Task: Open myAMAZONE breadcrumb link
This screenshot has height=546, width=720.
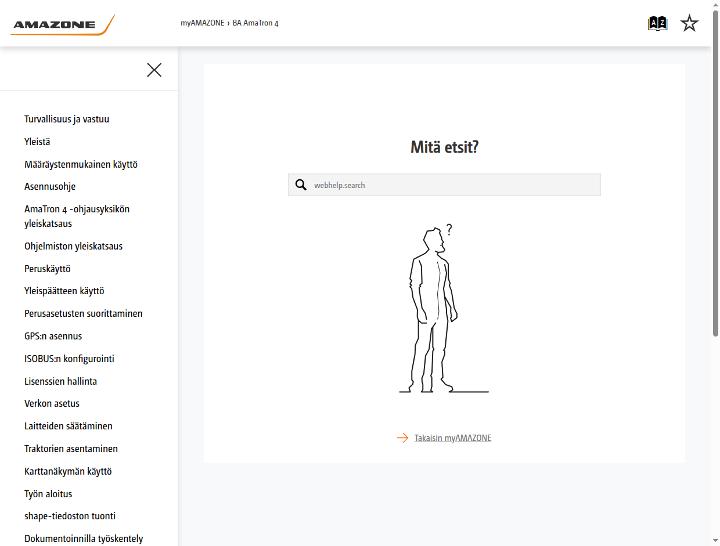Action: tap(202, 23)
